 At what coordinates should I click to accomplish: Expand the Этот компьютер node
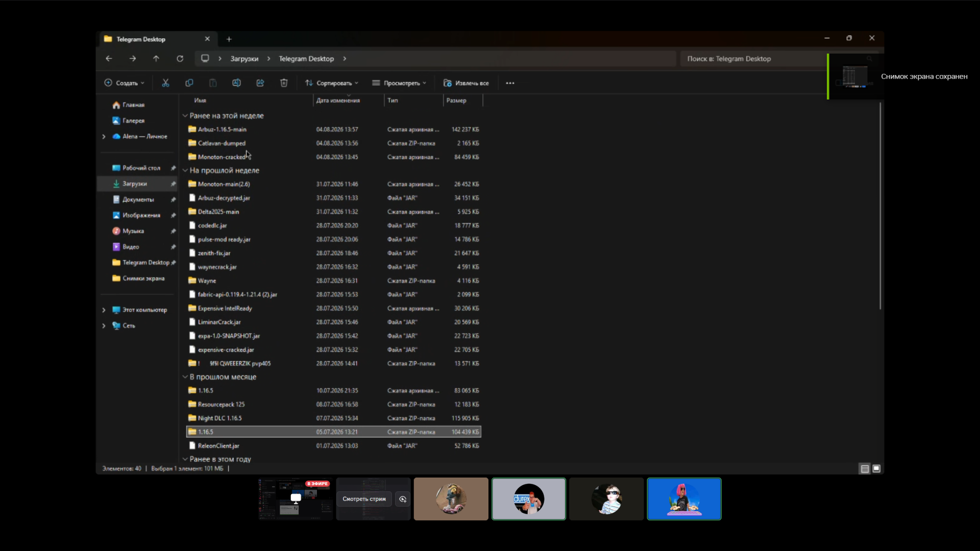coord(104,310)
